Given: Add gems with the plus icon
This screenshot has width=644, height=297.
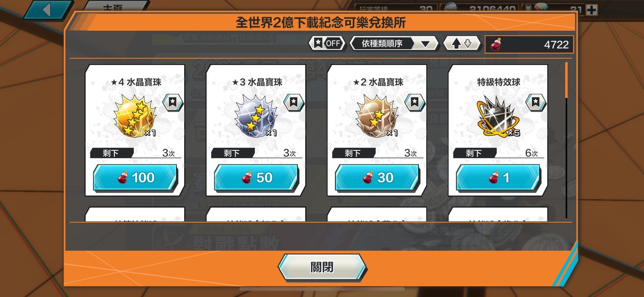Looking at the screenshot, I should pos(591,10).
